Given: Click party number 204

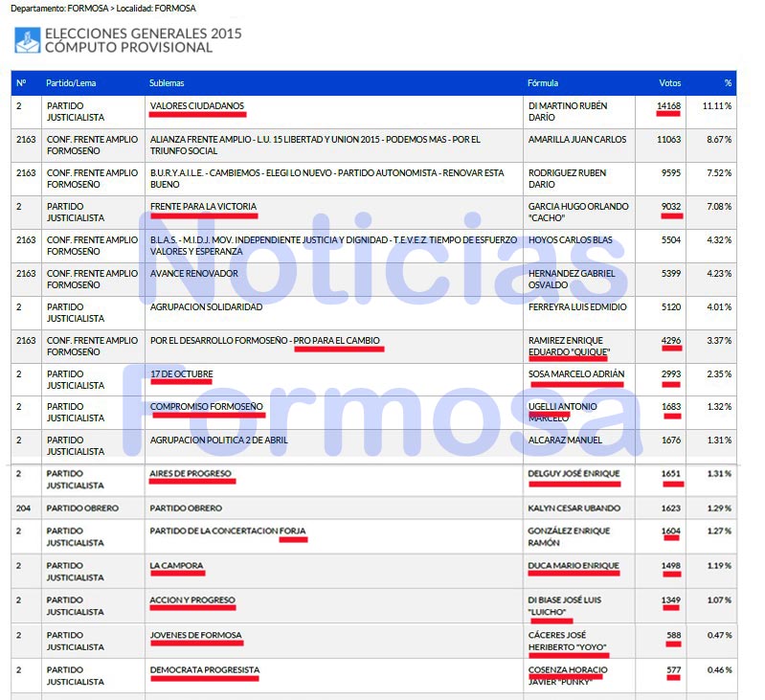Looking at the screenshot, I should tap(23, 508).
